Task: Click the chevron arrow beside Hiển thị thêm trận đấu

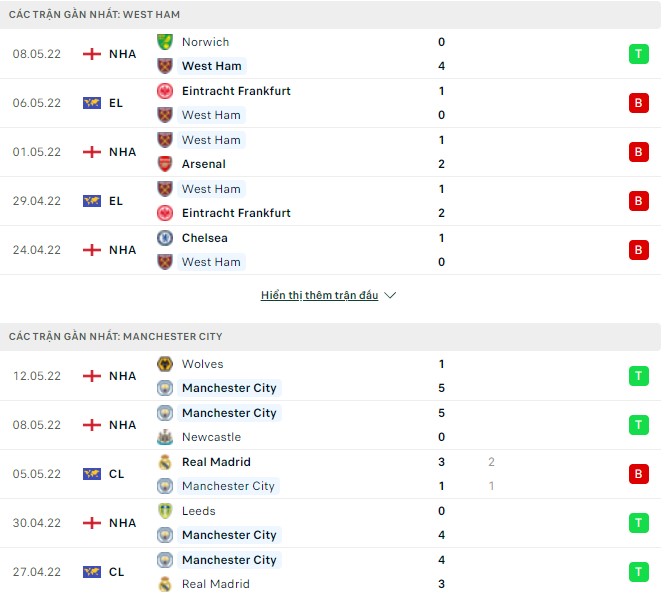Action: click(390, 296)
